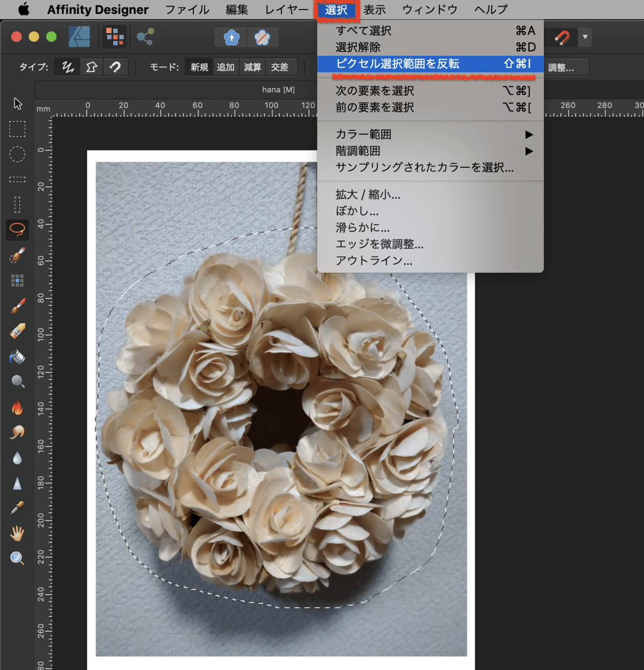Select the Flood Fill bucket tool
This screenshot has width=644, height=670.
pos(17,357)
